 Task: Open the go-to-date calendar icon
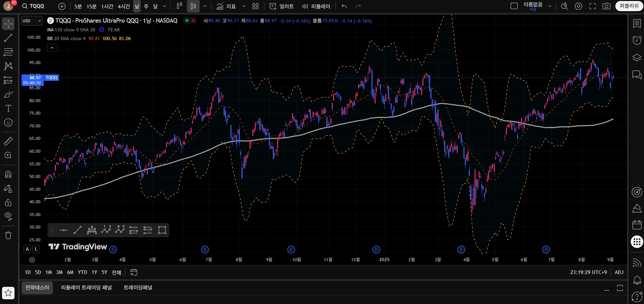click(x=134, y=272)
